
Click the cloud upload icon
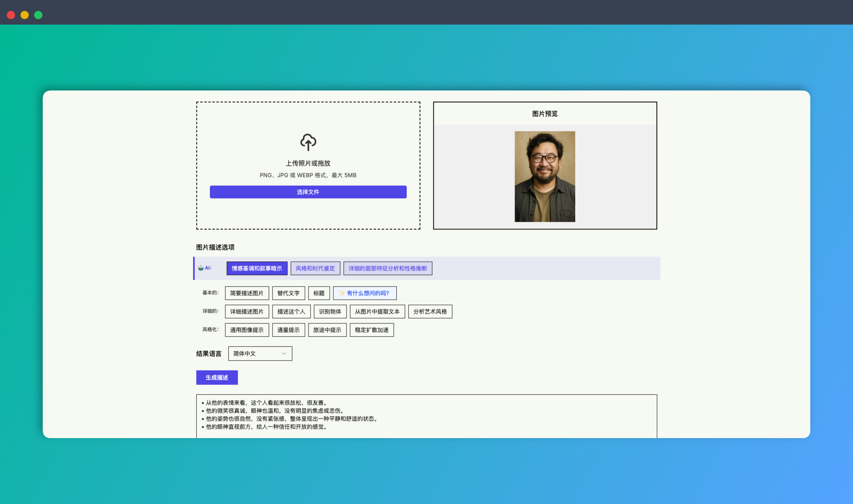tap(308, 142)
